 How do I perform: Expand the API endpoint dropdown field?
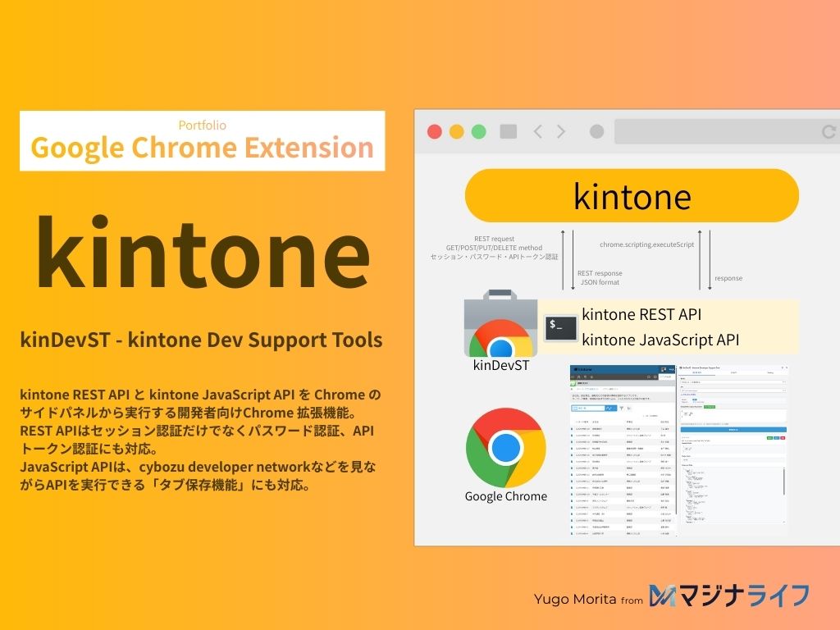coord(733,390)
